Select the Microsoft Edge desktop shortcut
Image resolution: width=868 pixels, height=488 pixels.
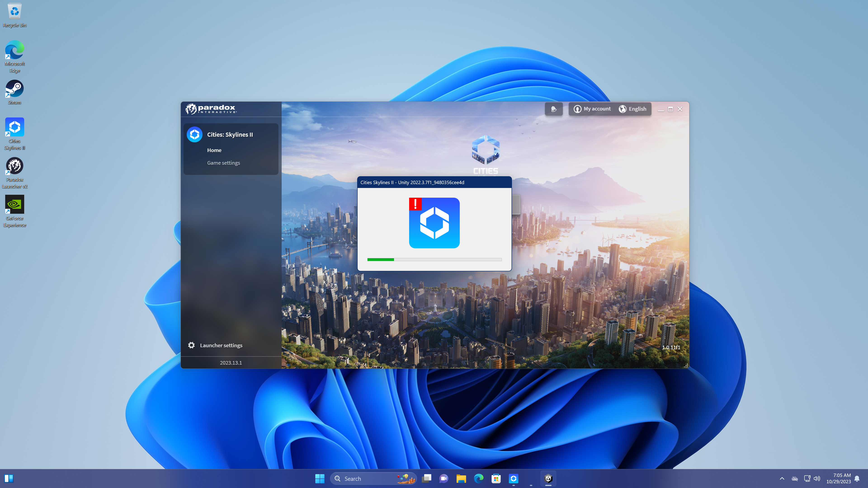point(14,56)
